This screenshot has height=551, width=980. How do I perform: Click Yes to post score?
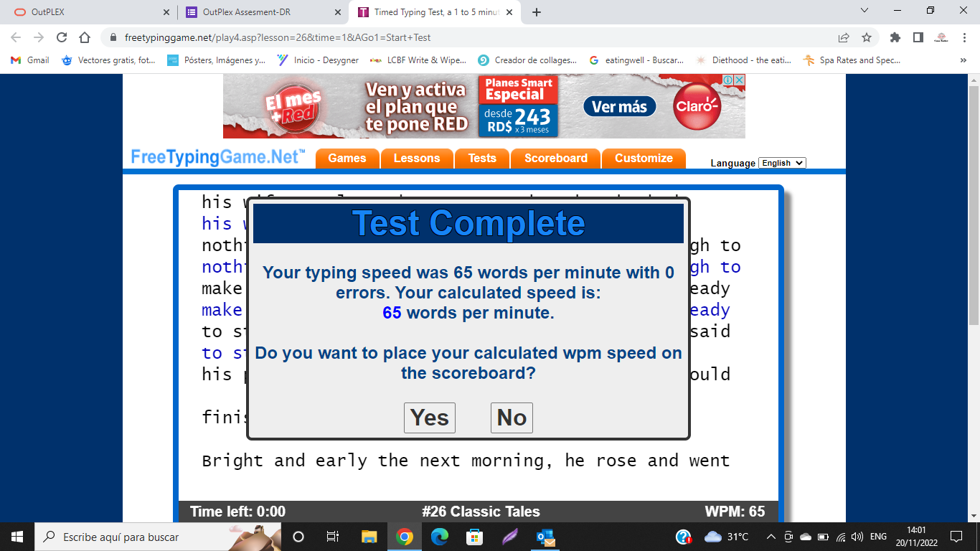tap(430, 418)
